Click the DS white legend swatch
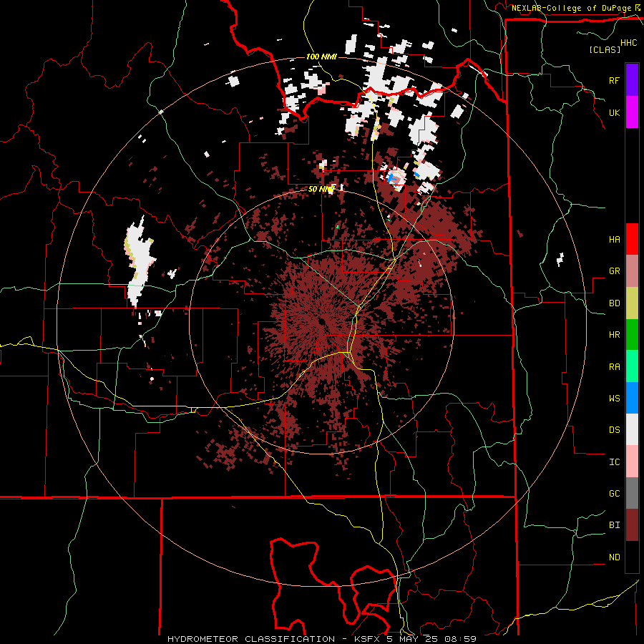The height and width of the screenshot is (644, 644). point(632,429)
